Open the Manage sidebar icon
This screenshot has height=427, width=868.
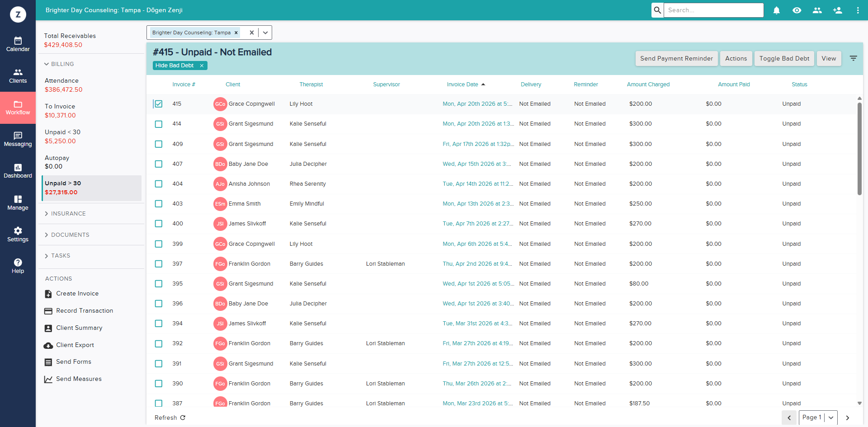point(18,203)
